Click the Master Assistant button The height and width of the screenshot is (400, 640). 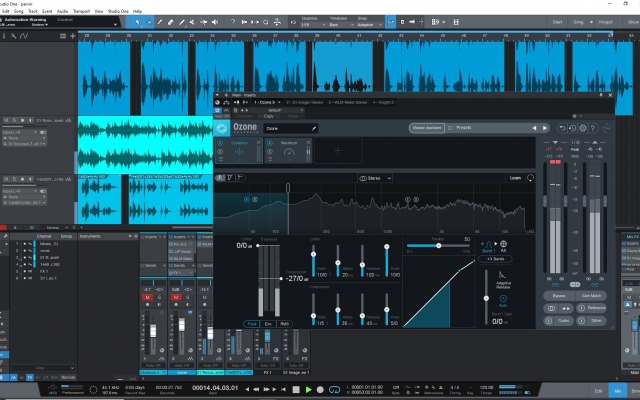427,128
